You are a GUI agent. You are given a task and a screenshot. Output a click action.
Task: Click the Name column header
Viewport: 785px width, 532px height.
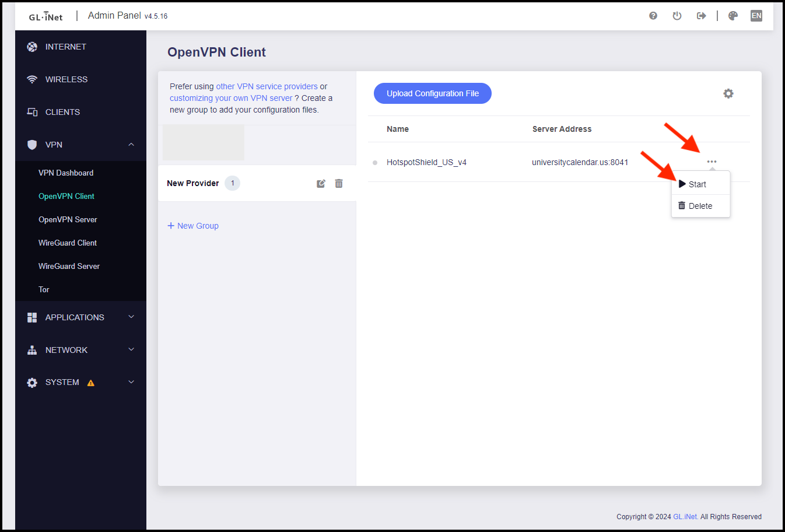pos(398,129)
